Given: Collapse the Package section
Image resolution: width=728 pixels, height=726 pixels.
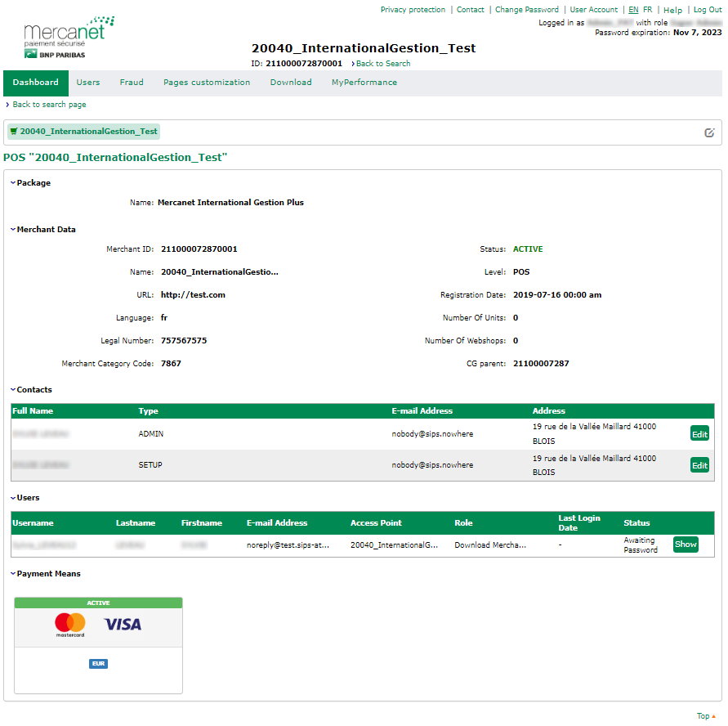Looking at the screenshot, I should click(x=30, y=183).
